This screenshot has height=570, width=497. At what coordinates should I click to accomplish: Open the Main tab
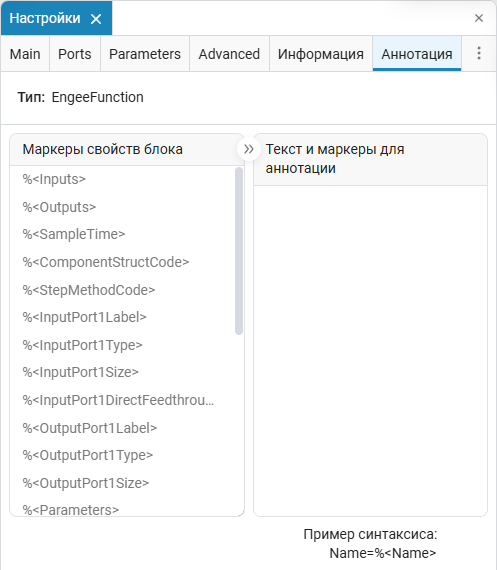[25, 54]
